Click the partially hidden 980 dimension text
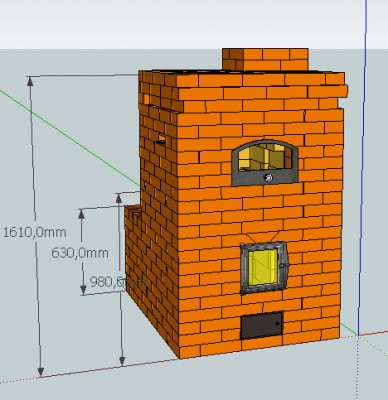This screenshot has height=400, width=388. coord(107,282)
